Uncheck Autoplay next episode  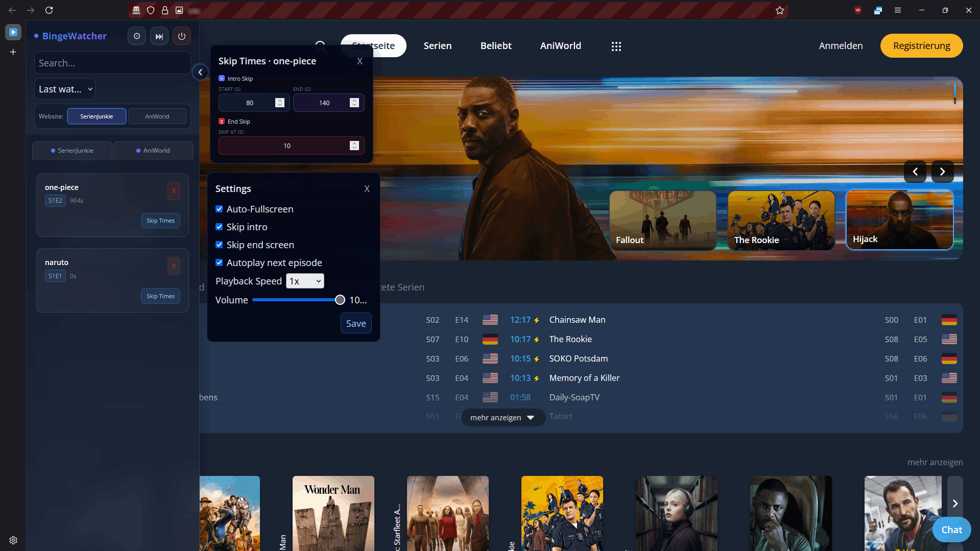pyautogui.click(x=219, y=262)
